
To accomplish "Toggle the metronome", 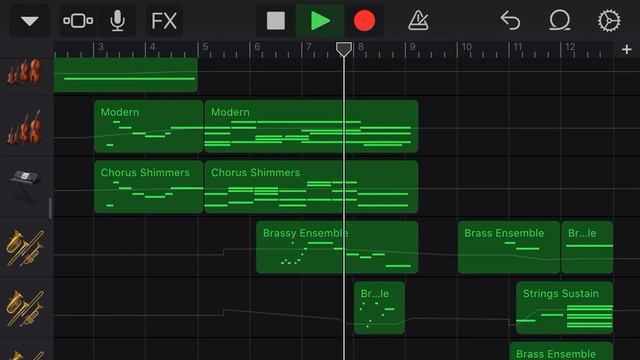I will pos(418,21).
